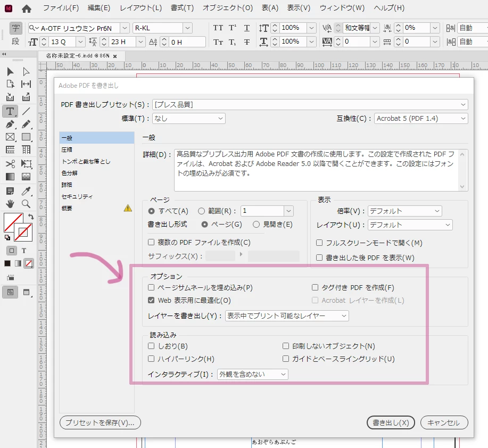The width and height of the screenshot is (488, 448).
Task: Select the Hand tool
Action: (10, 204)
